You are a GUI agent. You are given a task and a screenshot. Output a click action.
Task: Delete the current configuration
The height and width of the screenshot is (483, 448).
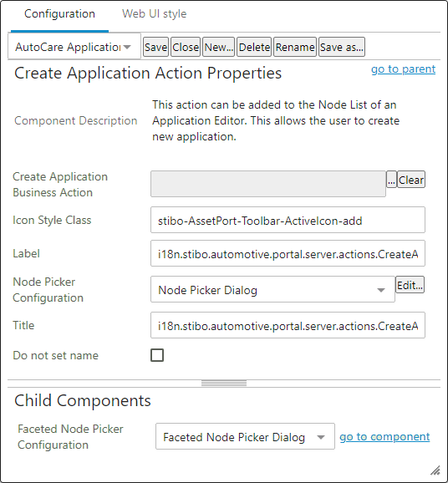click(x=254, y=47)
